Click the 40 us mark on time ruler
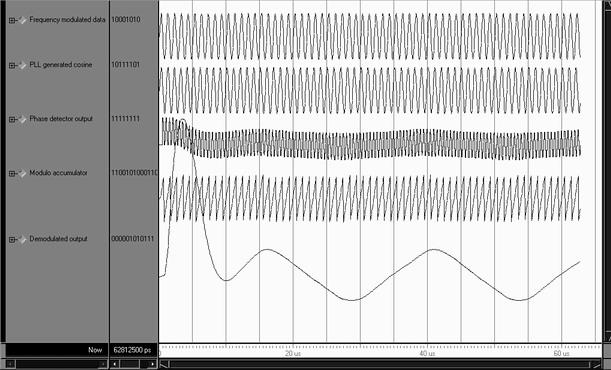 coord(427,353)
